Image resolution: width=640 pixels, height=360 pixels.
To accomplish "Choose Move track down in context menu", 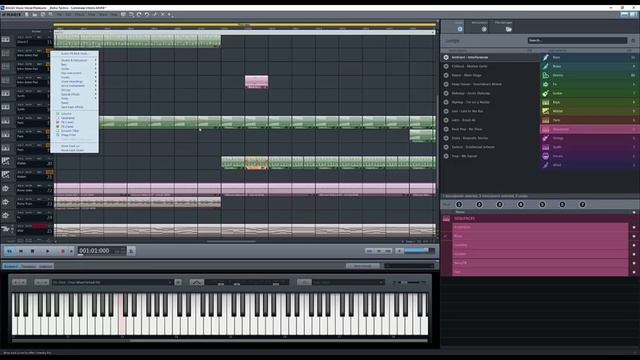I will click(x=72, y=150).
